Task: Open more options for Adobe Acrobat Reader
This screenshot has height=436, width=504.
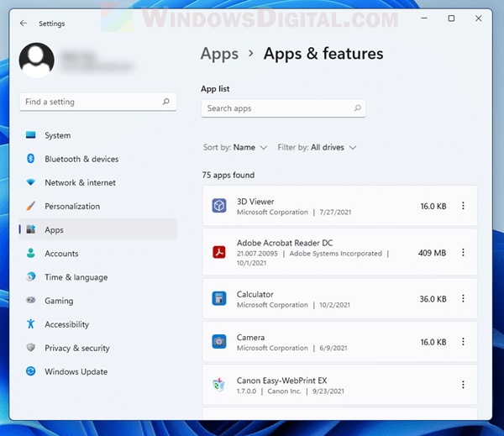Action: pos(463,252)
